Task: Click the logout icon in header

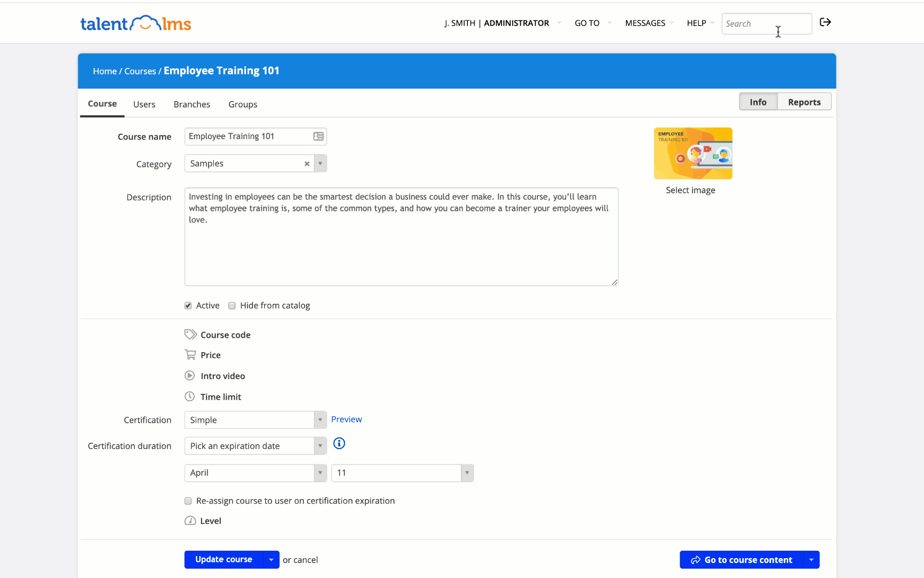Action: tap(825, 22)
